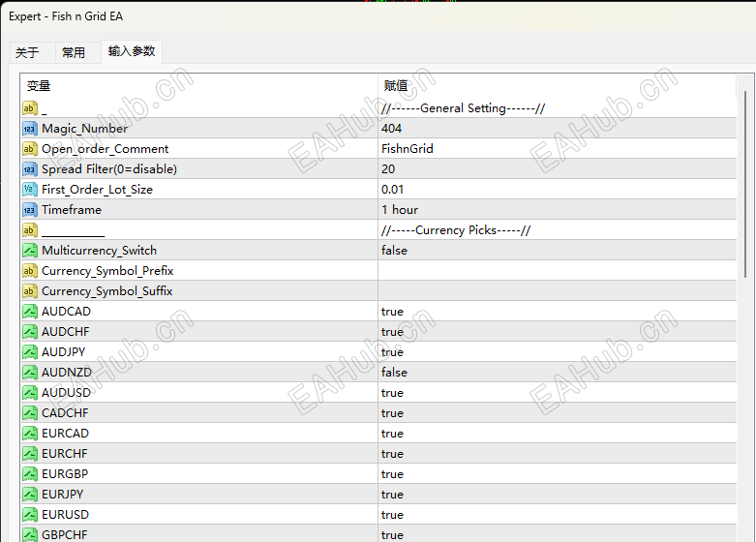Open the Timeframe value 1 hour

click(558, 210)
